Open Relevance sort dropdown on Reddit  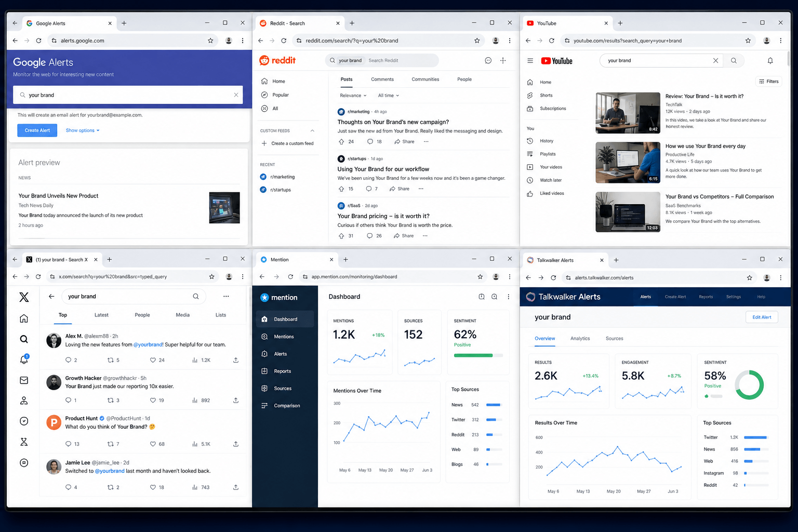(x=353, y=96)
